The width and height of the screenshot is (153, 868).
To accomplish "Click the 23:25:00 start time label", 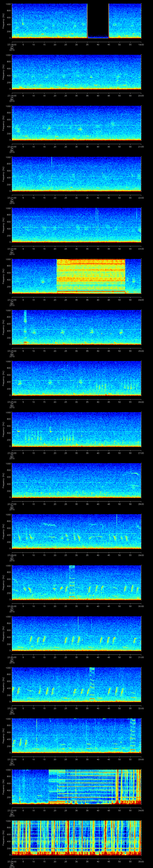I will click(12, 402).
